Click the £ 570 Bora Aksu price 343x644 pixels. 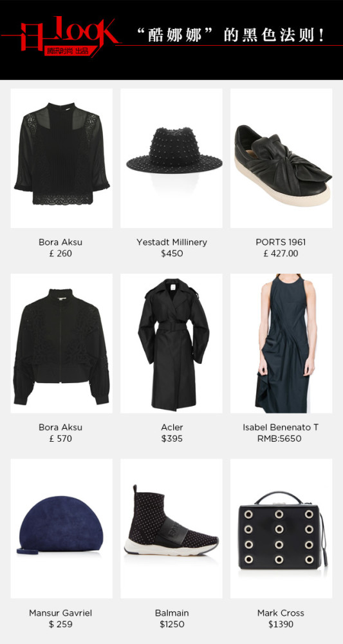60,439
